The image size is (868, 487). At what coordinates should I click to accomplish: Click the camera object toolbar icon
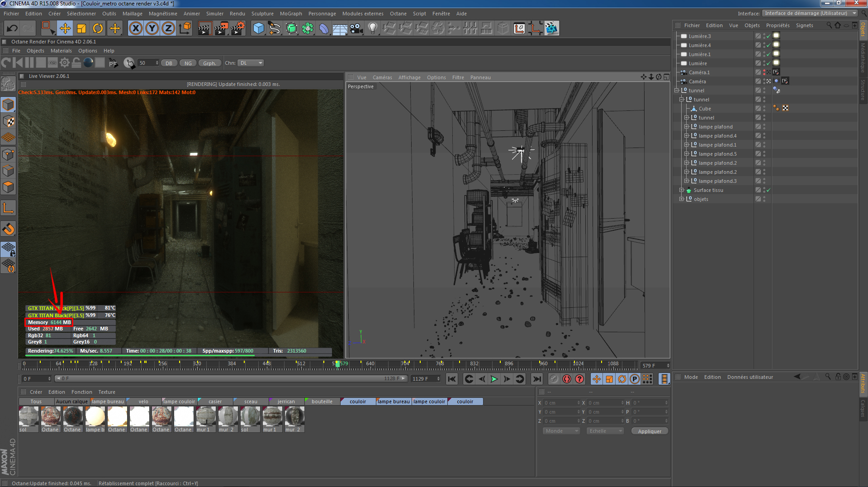pos(356,29)
